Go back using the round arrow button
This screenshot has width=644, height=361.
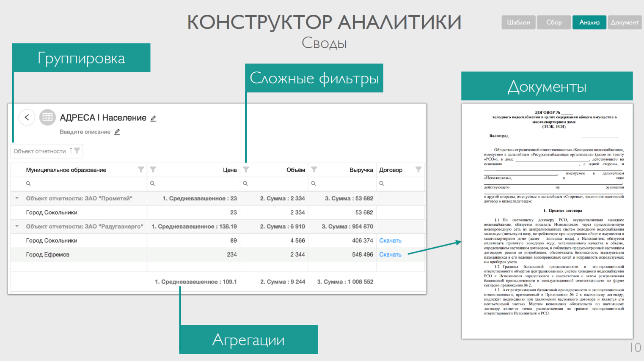[27, 117]
